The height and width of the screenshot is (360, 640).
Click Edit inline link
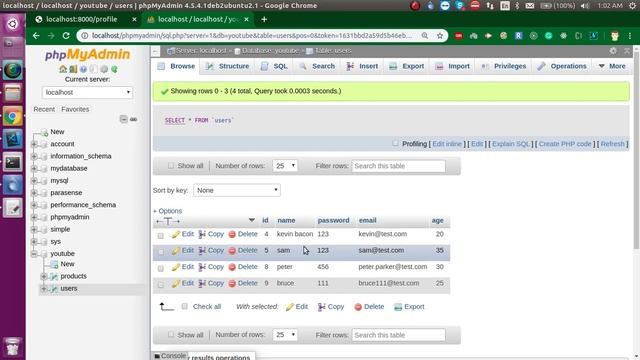coord(447,144)
